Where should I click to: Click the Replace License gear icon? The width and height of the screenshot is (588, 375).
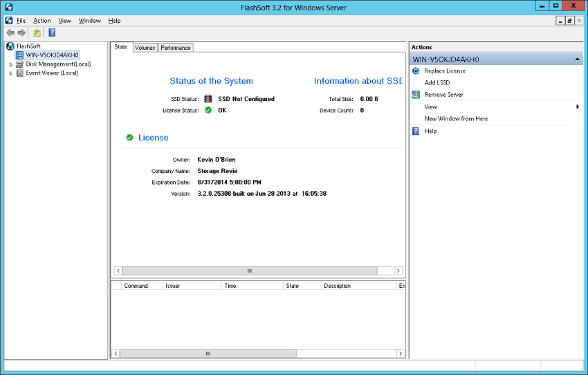(416, 71)
